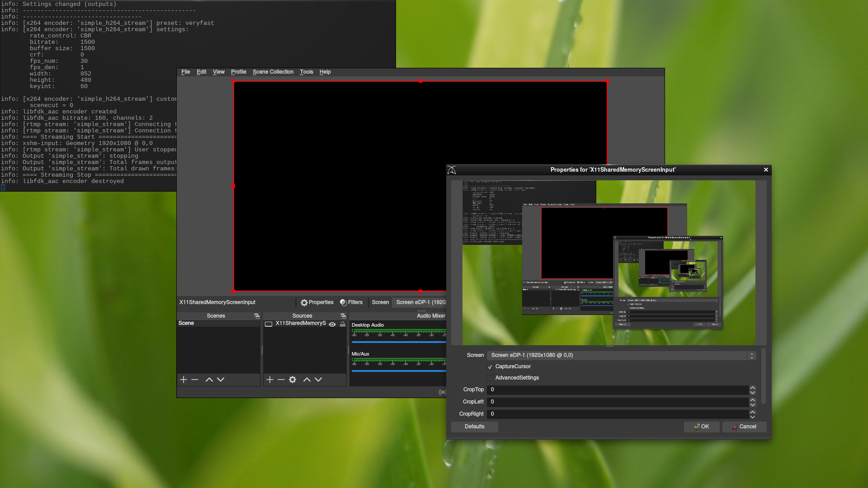Open the Tools menu
The height and width of the screenshot is (488, 868).
tap(307, 72)
